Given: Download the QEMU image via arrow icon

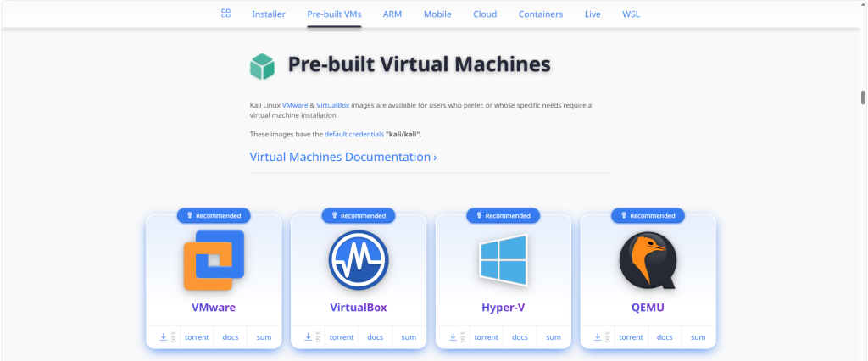Looking at the screenshot, I should (x=598, y=336).
